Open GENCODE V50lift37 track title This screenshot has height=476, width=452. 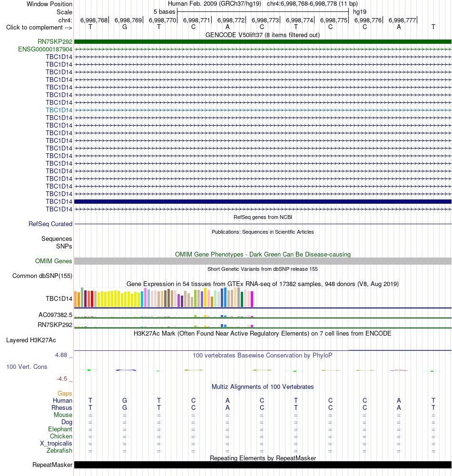click(263, 35)
